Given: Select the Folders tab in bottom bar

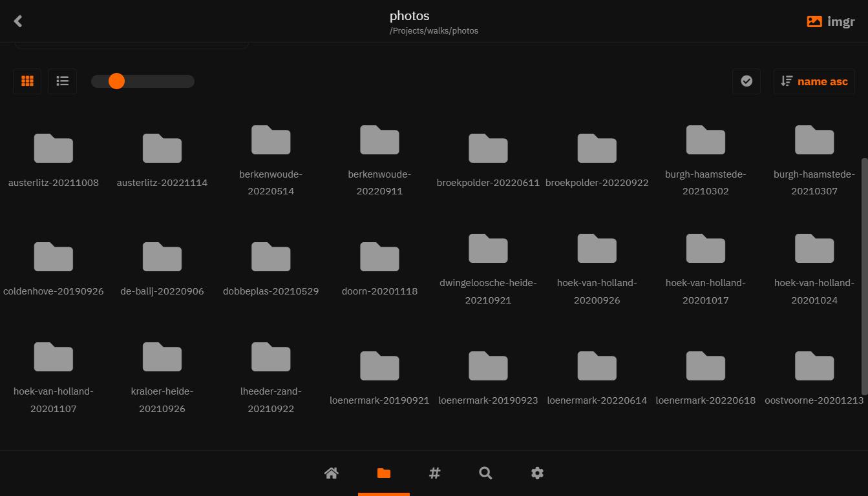Looking at the screenshot, I should tap(384, 473).
